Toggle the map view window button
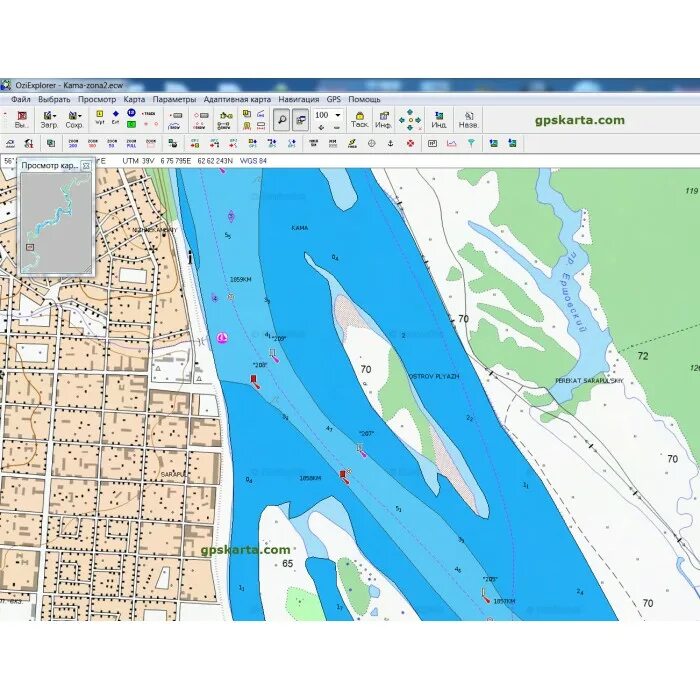The height and width of the screenshot is (700, 700). coord(300,120)
